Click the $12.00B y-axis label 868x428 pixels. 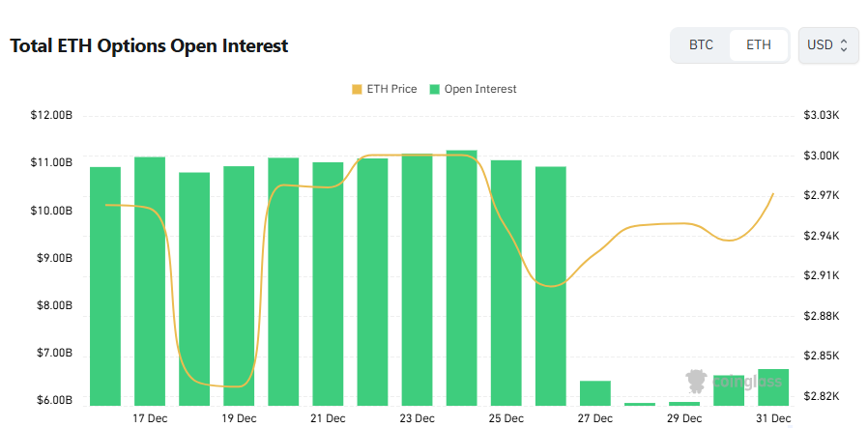pos(51,116)
